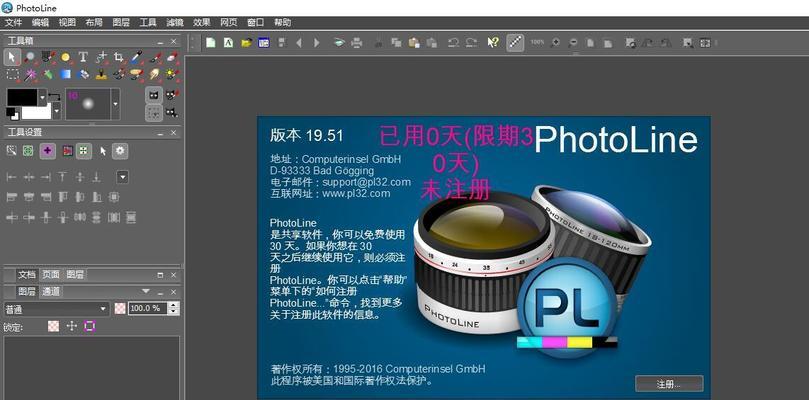Click the black foreground color swatch

click(22, 97)
